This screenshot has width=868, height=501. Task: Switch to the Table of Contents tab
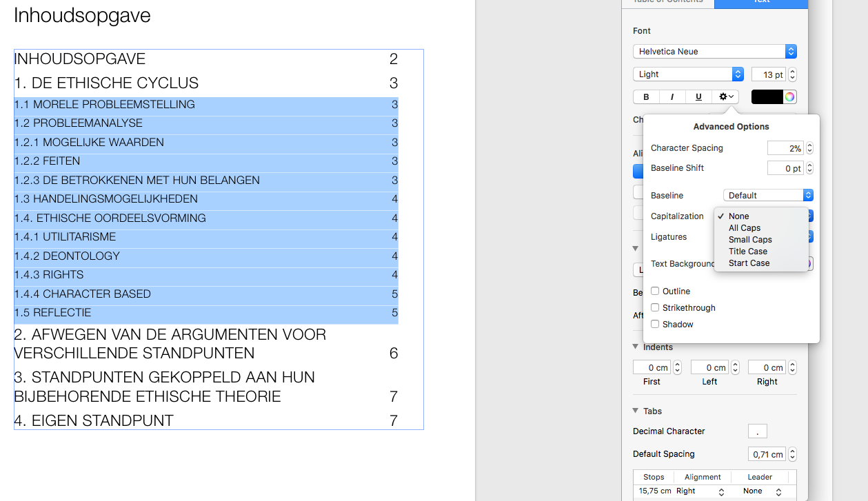coord(667,3)
